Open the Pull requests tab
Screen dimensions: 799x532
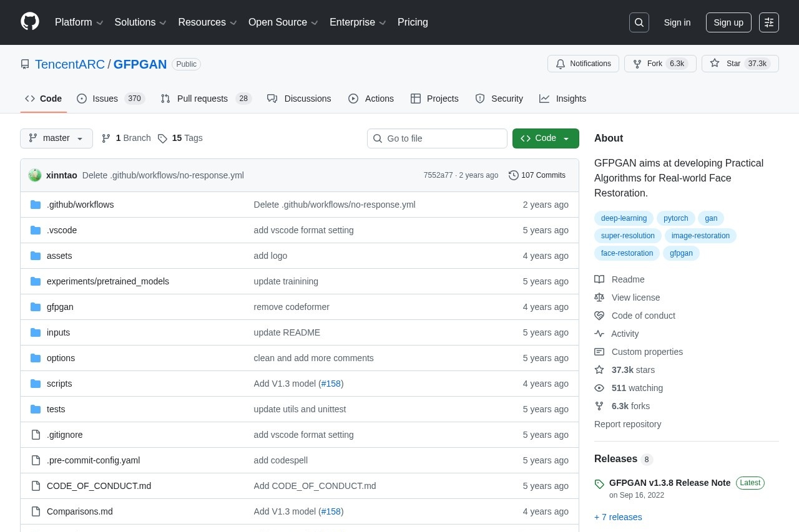[x=205, y=99]
